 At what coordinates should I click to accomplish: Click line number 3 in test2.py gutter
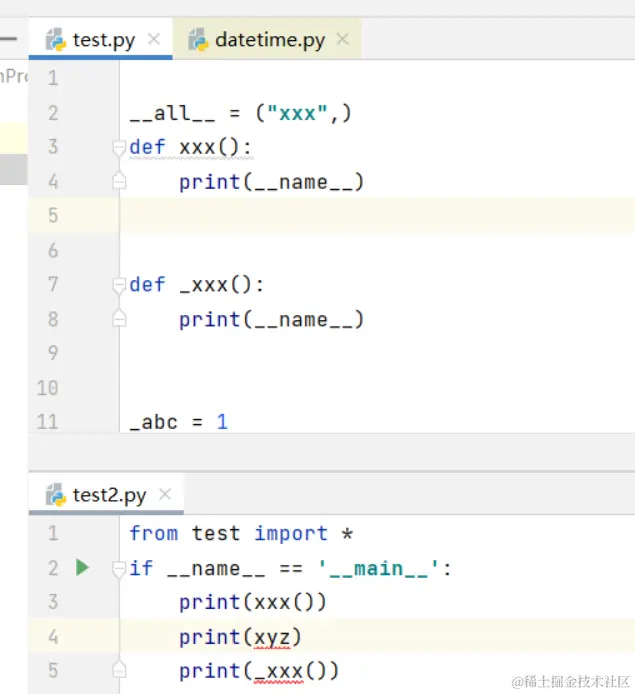tap(53, 602)
